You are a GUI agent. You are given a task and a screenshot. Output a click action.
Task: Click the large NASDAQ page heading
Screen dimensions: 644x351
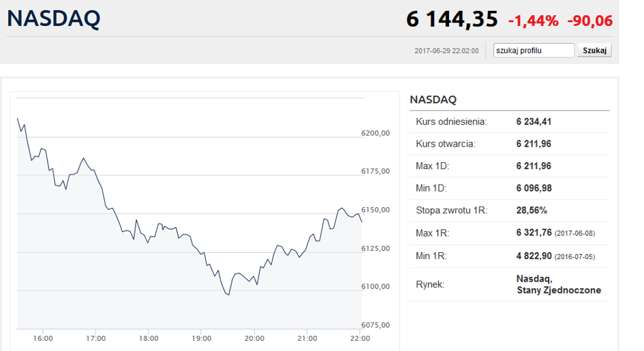53,18
